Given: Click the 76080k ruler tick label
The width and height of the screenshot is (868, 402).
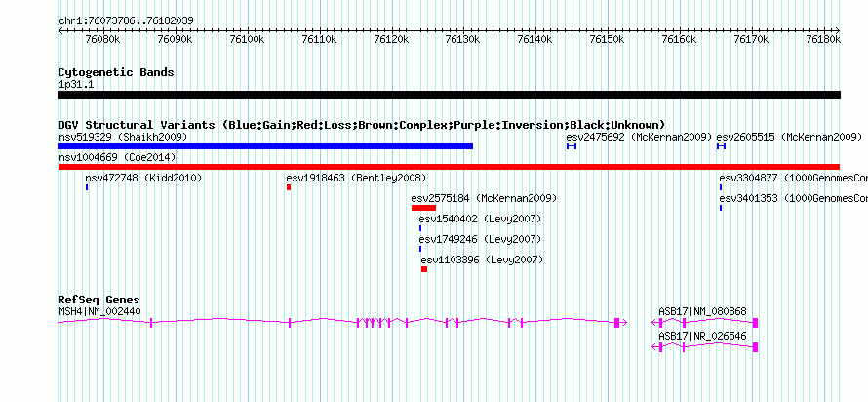Looking at the screenshot, I should tap(103, 39).
